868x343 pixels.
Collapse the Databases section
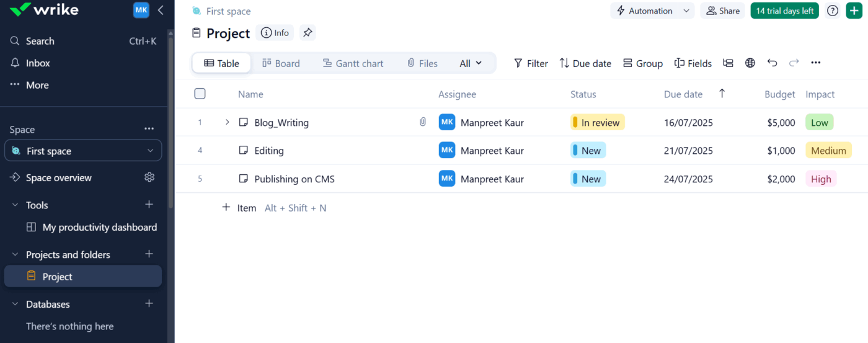(x=15, y=305)
